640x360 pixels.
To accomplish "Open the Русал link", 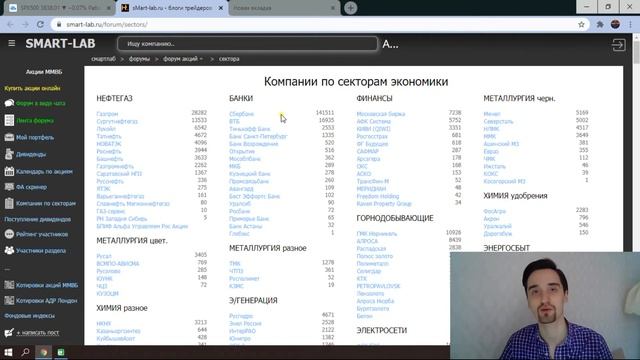I will tap(104, 256).
